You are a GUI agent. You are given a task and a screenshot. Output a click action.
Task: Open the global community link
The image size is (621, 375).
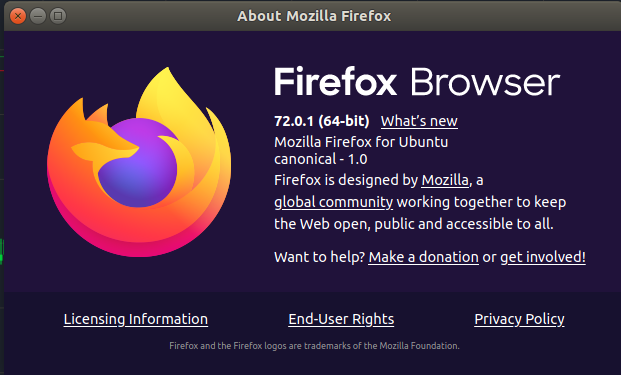[333, 202]
